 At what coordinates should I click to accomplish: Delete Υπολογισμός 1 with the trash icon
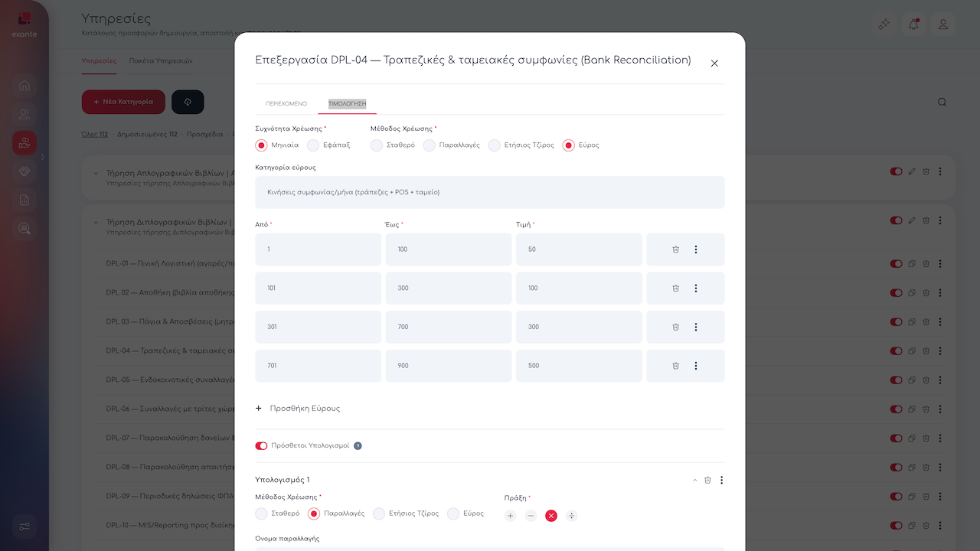click(707, 480)
